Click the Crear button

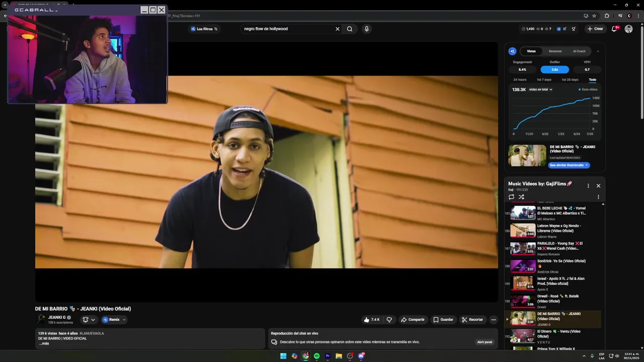point(595,29)
